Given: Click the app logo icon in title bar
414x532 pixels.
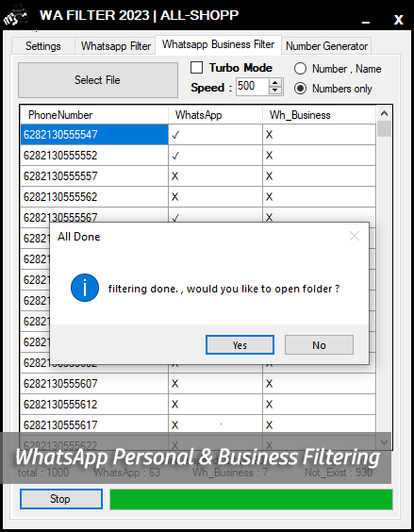Looking at the screenshot, I should 16,15.
